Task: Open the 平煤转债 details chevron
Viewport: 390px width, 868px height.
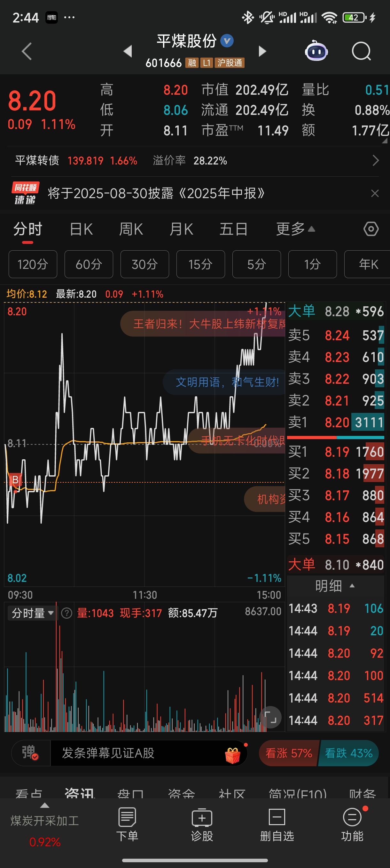Action: coord(376,160)
